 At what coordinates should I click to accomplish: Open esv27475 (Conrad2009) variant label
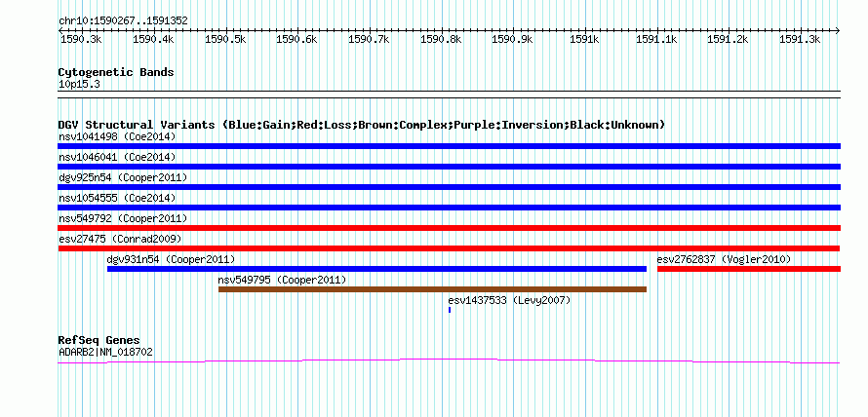(x=120, y=239)
